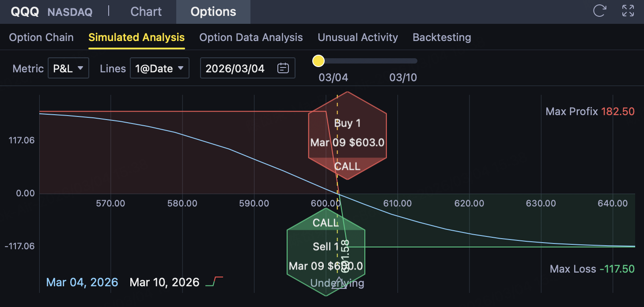Image resolution: width=644 pixels, height=307 pixels.
Task: Expand the Lines 1@Date dropdown
Action: pyautogui.click(x=159, y=68)
